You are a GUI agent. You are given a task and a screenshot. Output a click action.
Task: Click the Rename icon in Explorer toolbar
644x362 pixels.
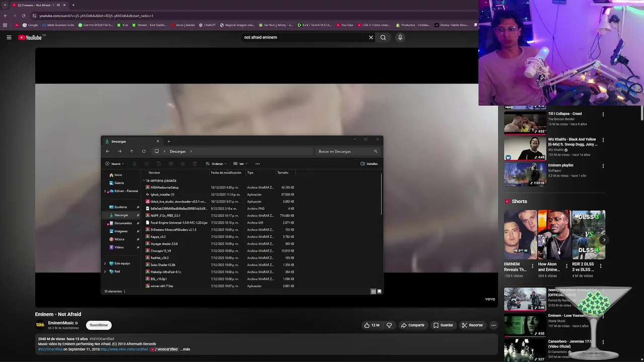[x=171, y=164]
